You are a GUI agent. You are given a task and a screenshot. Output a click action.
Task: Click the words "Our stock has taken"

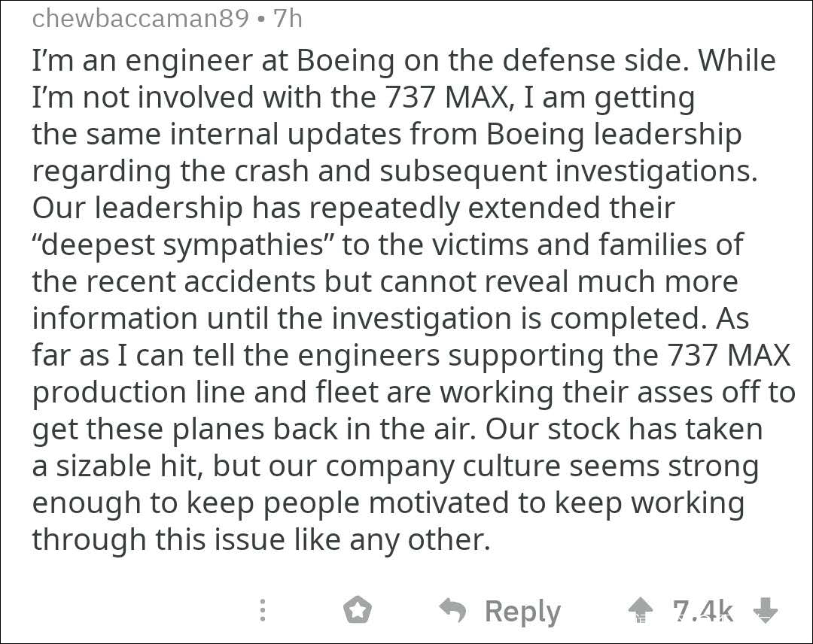624,429
